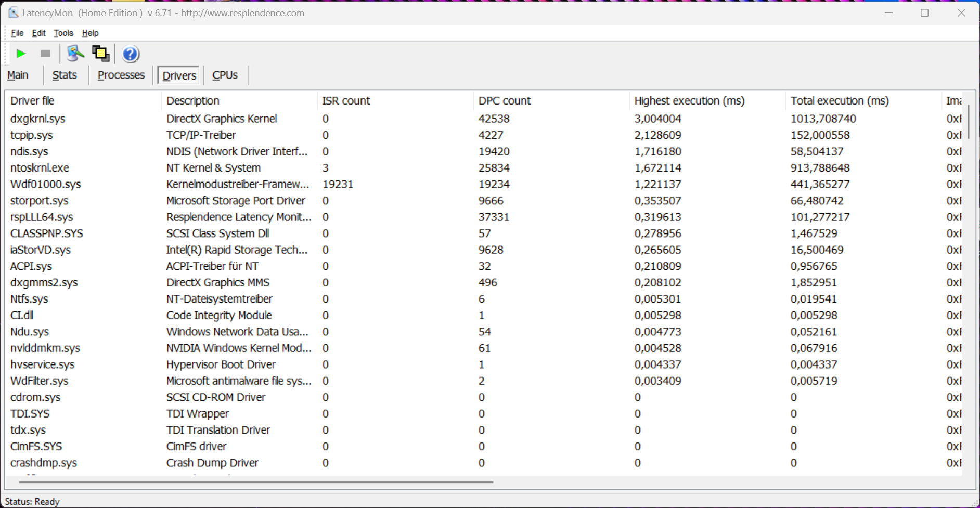
Task: Open the options icon showing a computer and pen
Action: pos(75,54)
